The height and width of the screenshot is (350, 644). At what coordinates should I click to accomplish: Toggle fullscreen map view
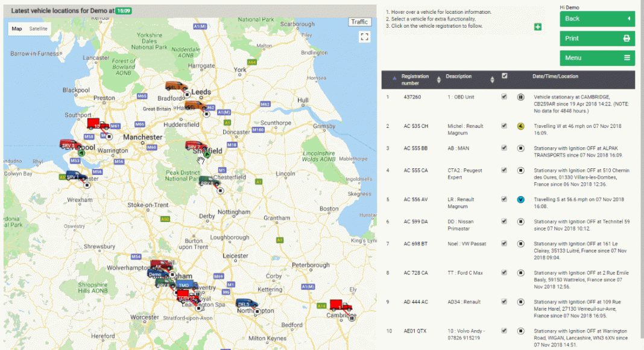point(364,37)
